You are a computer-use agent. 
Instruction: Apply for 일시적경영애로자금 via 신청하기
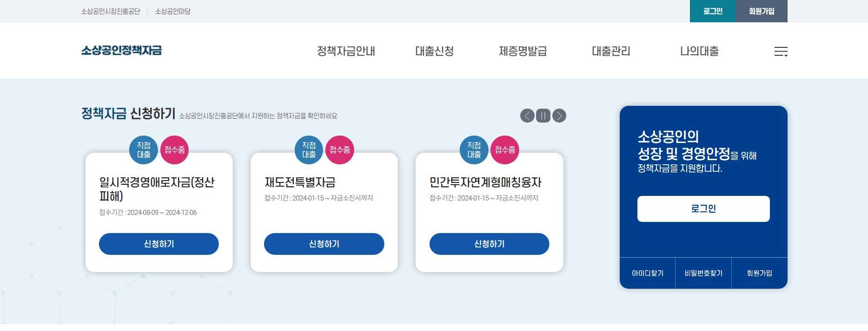(159, 244)
